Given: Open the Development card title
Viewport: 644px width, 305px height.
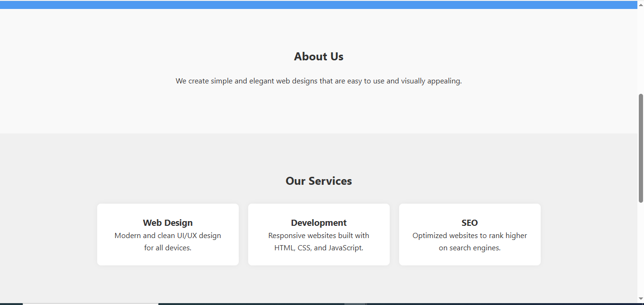Looking at the screenshot, I should click(x=318, y=223).
